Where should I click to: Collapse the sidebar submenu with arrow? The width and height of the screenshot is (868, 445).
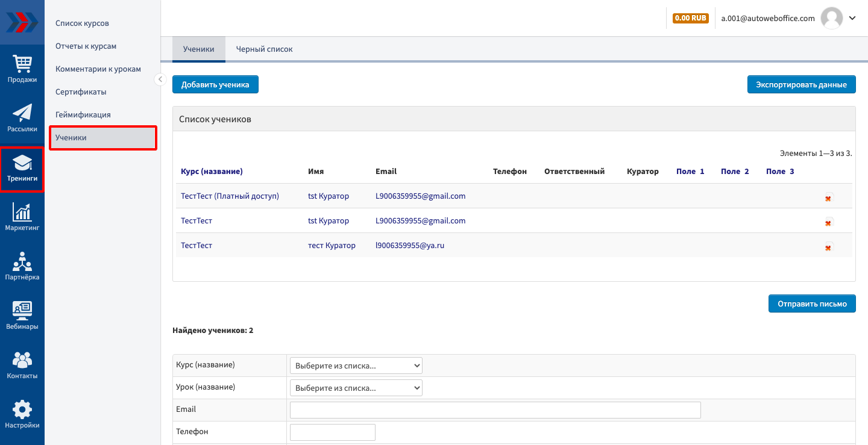[x=160, y=79]
